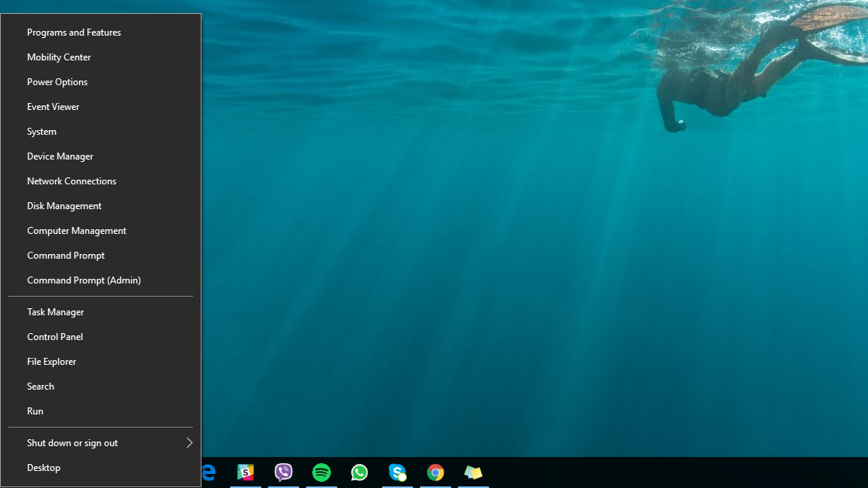Viewport: 868px width, 488px height.
Task: Switch to WhatsApp in the taskbar
Action: point(360,473)
